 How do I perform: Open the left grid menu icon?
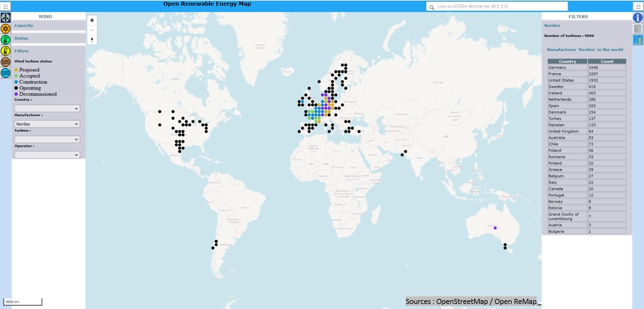point(5,6)
